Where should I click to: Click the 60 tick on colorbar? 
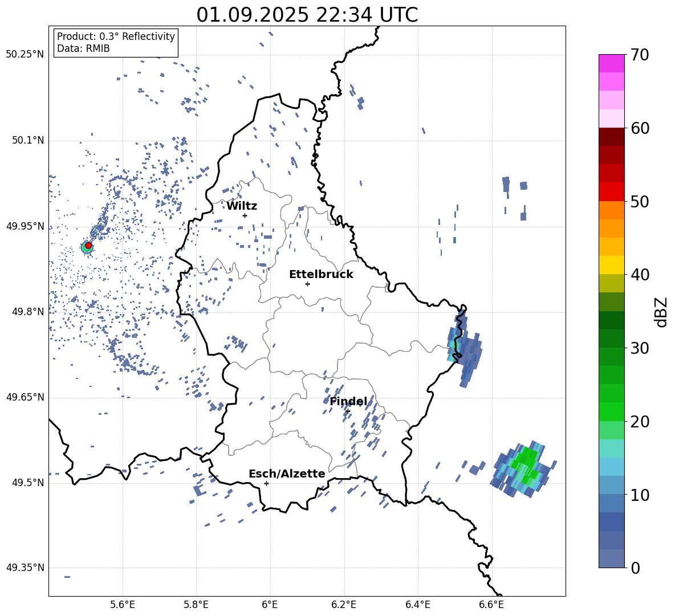click(640, 128)
